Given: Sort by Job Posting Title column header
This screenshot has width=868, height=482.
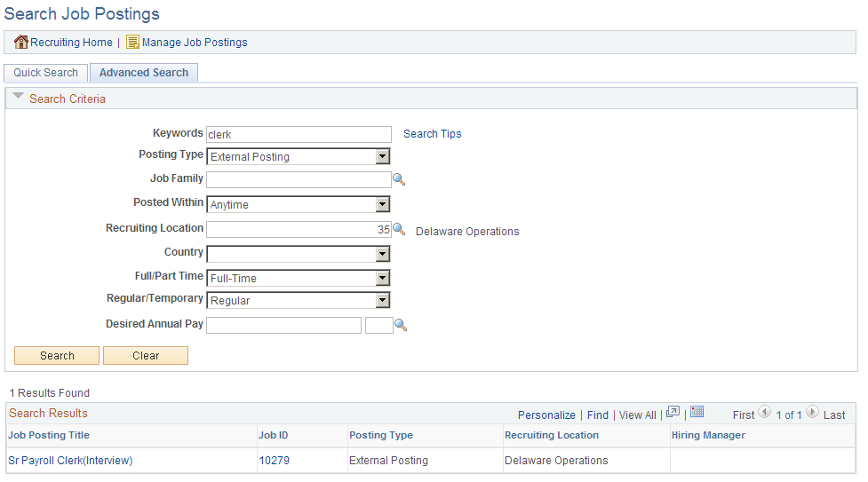Looking at the screenshot, I should [x=49, y=435].
